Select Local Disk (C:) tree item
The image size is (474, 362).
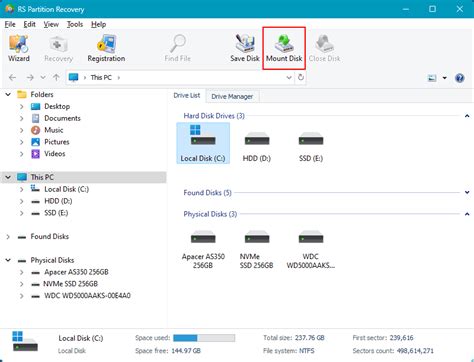[x=66, y=189]
